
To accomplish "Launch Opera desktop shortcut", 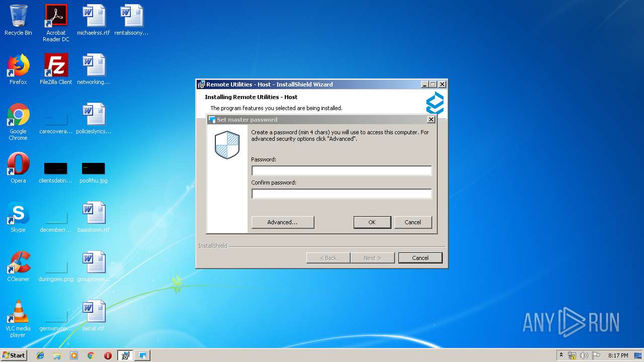I will click(x=18, y=168).
